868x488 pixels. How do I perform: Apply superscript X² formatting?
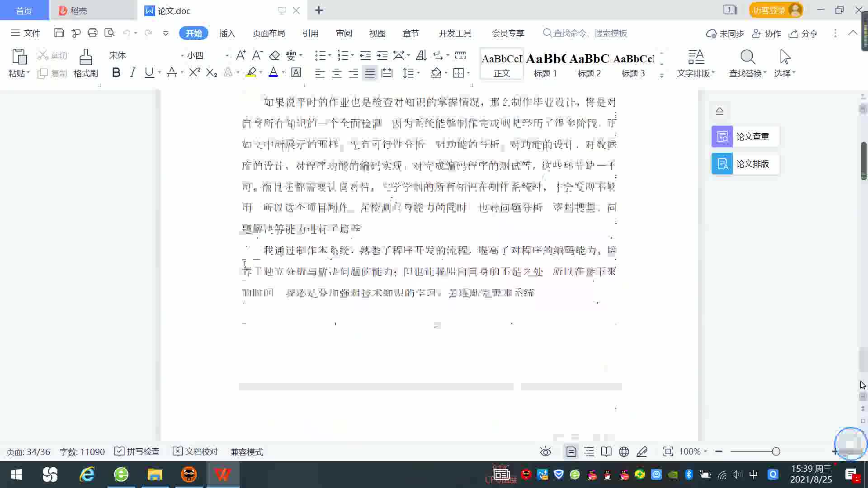(x=194, y=72)
